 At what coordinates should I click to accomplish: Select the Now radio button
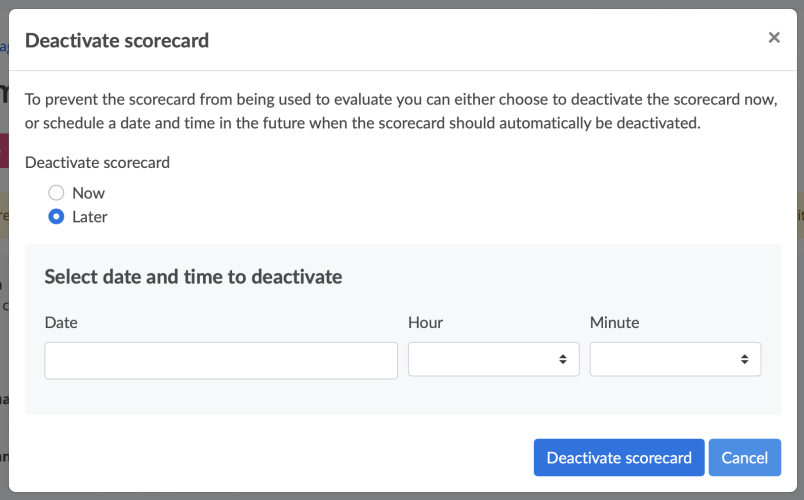pos(57,193)
